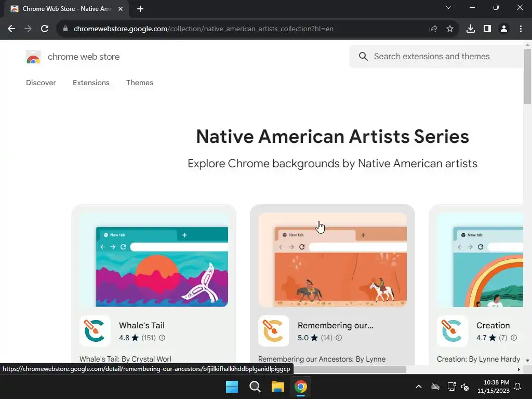Click the muted volume tray icon

tap(465, 387)
